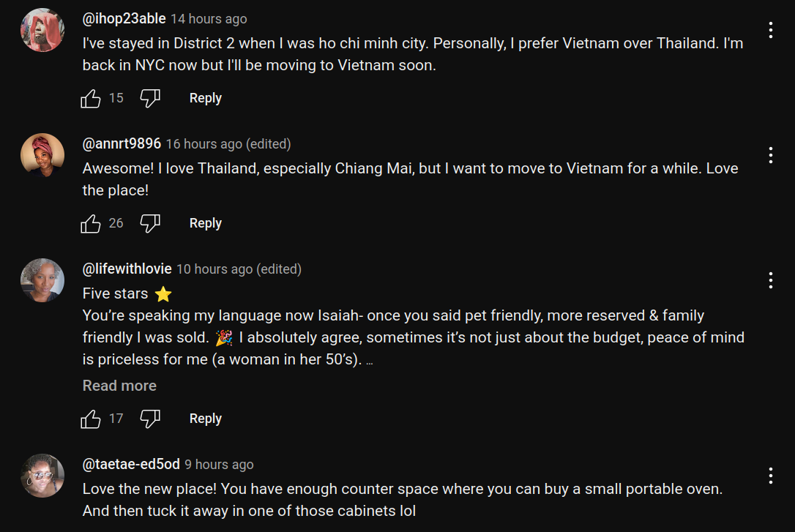Click the @taetae-ed5od profile avatar

pos(42,476)
